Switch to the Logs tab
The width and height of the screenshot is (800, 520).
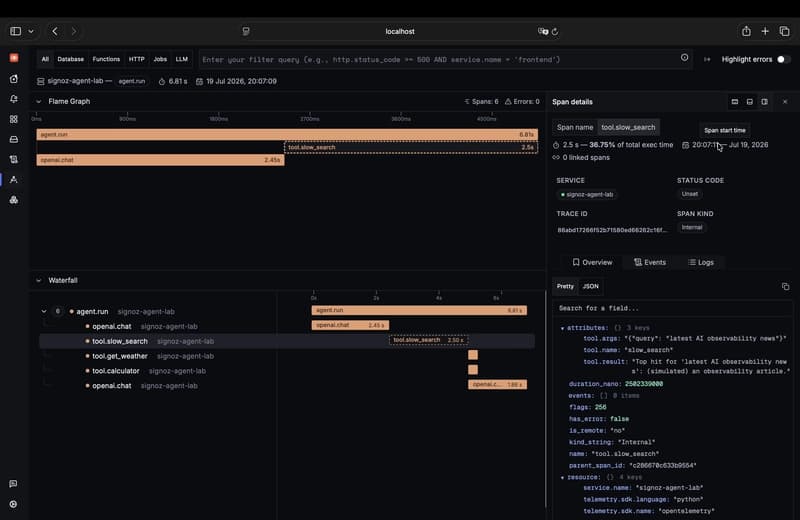pyautogui.click(x=701, y=262)
